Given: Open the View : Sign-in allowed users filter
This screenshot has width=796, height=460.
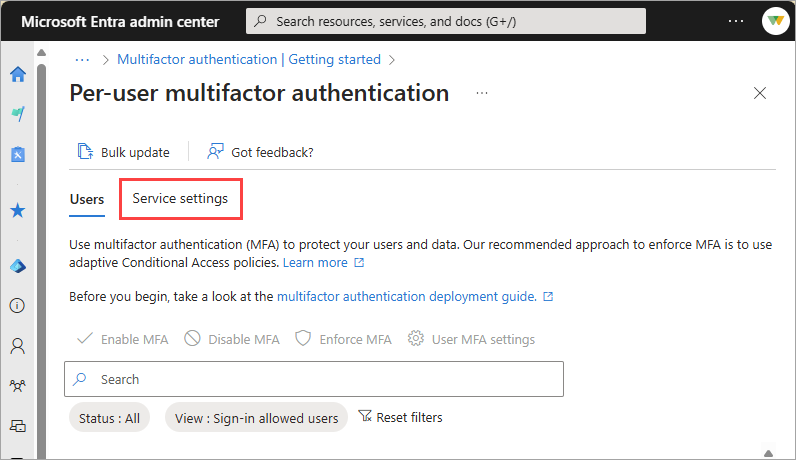Looking at the screenshot, I should click(x=256, y=418).
